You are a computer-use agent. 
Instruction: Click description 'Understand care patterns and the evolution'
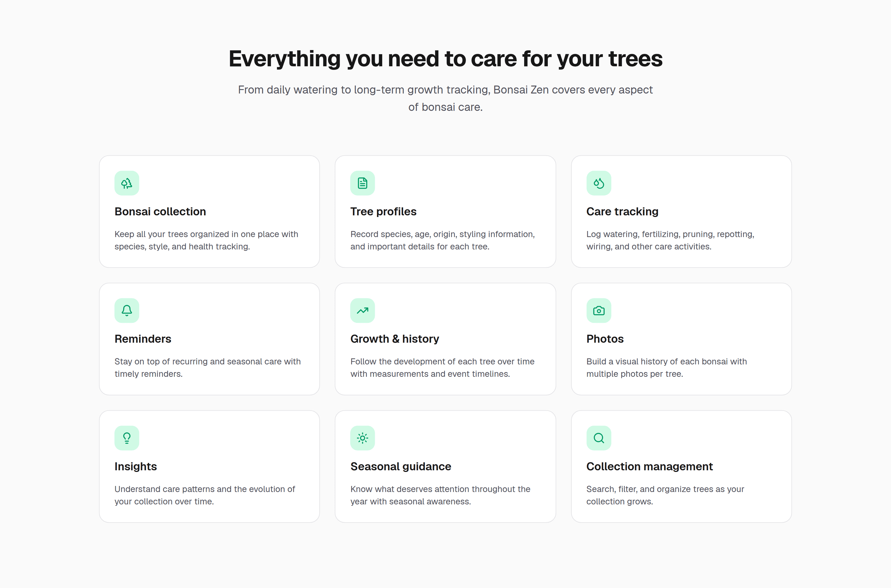click(204, 495)
